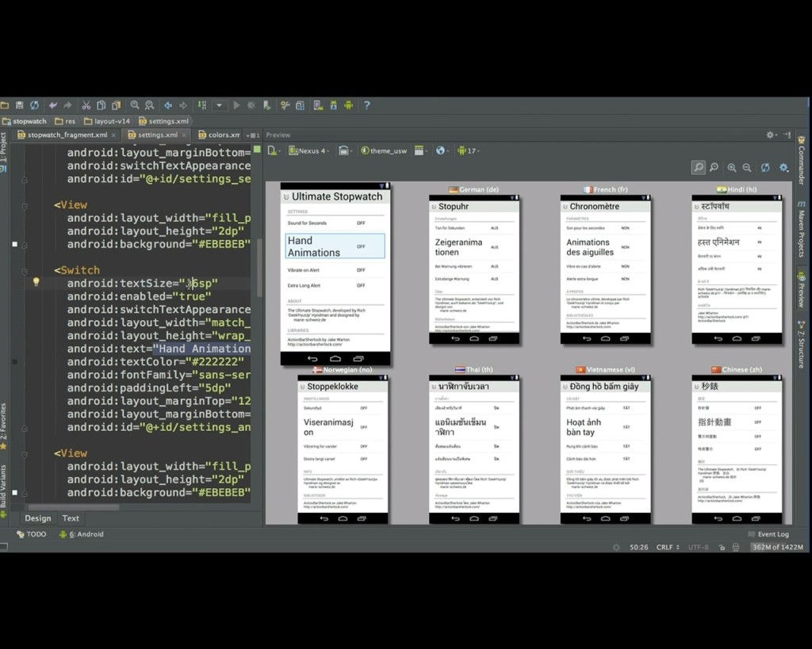Viewport: 812px width, 649px height.
Task: Click the Replace icon in toolbar
Action: (x=150, y=105)
